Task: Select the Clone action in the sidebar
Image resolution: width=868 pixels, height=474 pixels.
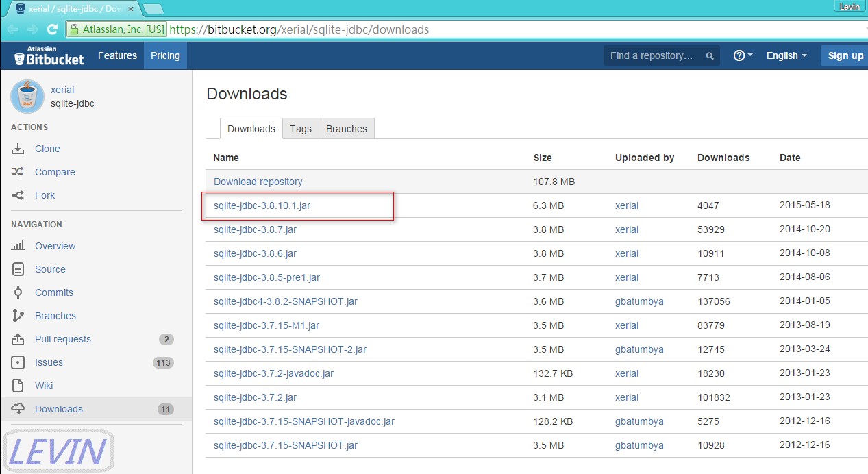Action: point(47,149)
